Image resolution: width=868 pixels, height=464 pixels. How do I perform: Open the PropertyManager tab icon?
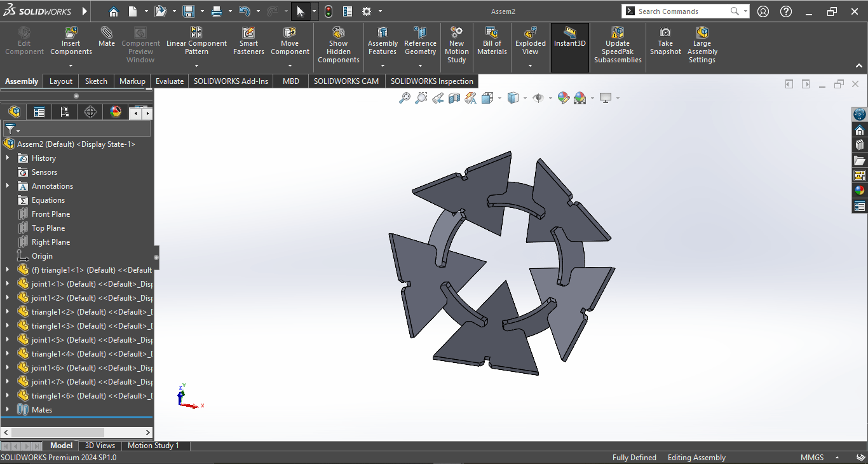pyautogui.click(x=39, y=112)
